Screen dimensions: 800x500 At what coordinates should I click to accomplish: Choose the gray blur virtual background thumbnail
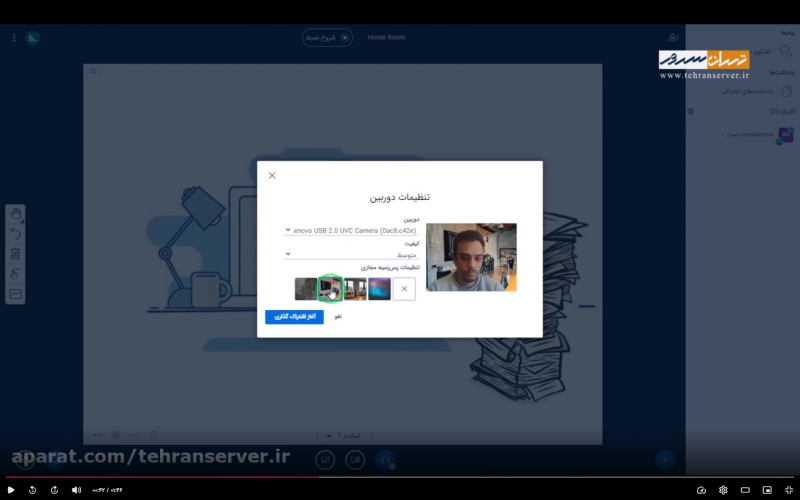pos(306,289)
